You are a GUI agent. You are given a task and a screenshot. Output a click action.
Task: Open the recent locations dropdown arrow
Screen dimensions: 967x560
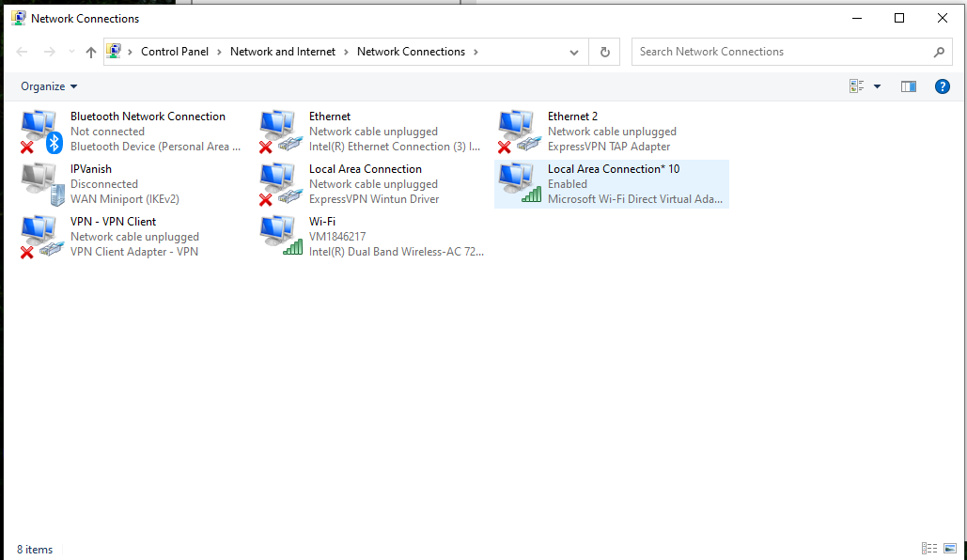click(71, 52)
